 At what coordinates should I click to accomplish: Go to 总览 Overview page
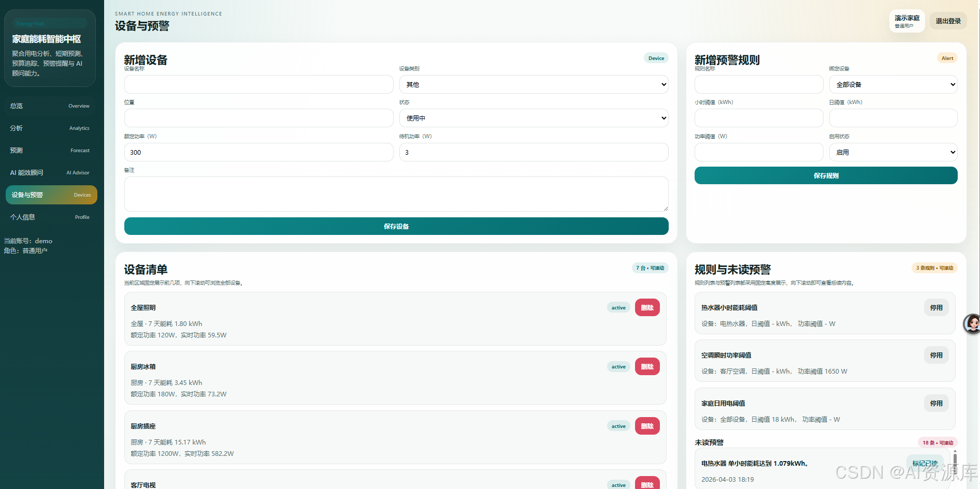[51, 106]
